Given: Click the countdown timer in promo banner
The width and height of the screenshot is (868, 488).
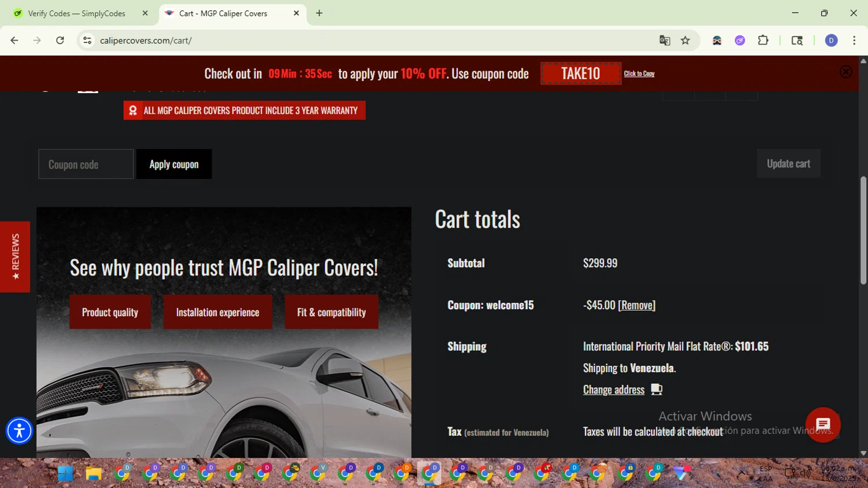Looking at the screenshot, I should (300, 74).
